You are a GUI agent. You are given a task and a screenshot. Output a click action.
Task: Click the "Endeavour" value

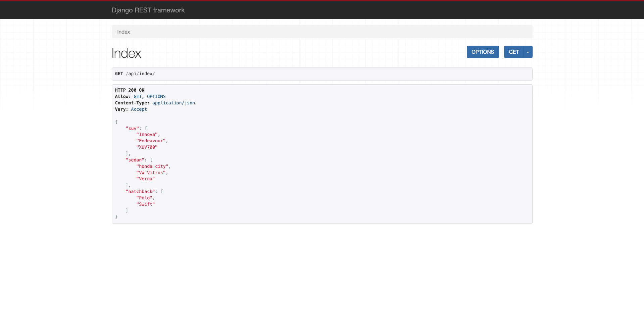click(151, 141)
